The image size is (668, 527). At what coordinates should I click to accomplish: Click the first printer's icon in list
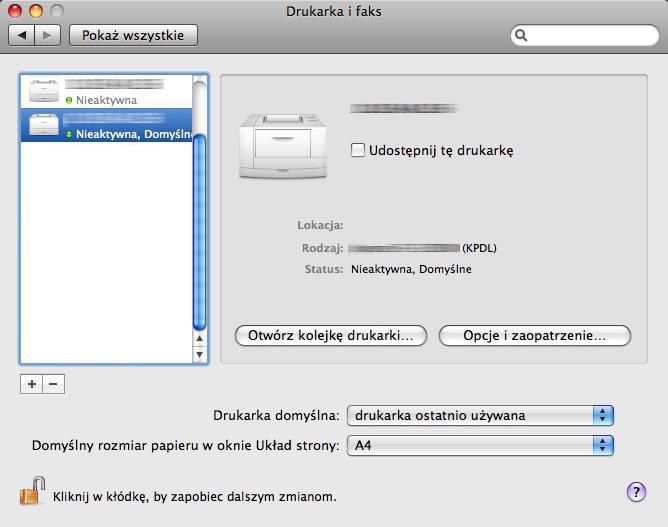tap(43, 90)
